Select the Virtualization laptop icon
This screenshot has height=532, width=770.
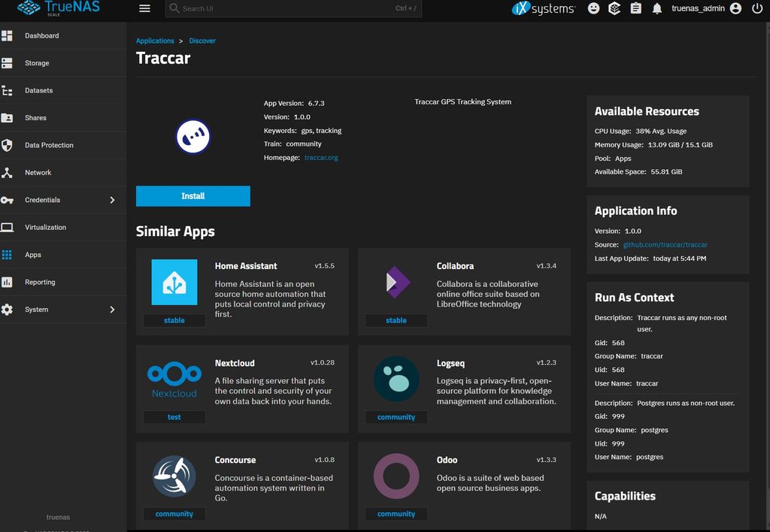7,227
